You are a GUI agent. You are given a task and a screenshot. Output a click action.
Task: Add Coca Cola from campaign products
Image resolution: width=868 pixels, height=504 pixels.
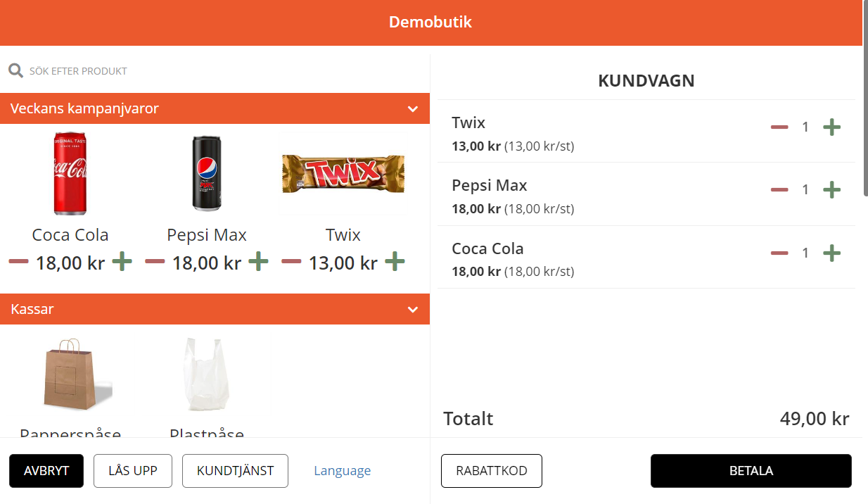122,262
